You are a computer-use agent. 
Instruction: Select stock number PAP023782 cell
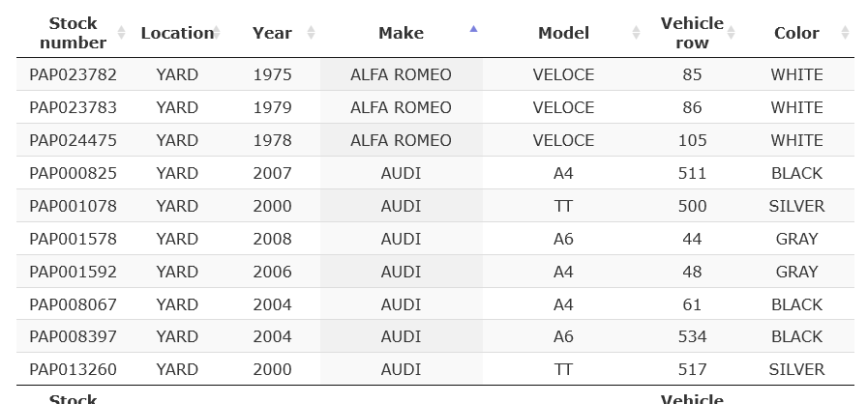pyautogui.click(x=73, y=74)
